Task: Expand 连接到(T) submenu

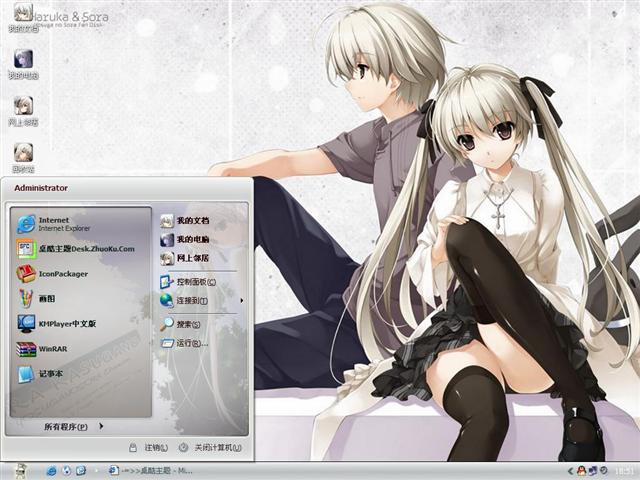Action: 202,301
